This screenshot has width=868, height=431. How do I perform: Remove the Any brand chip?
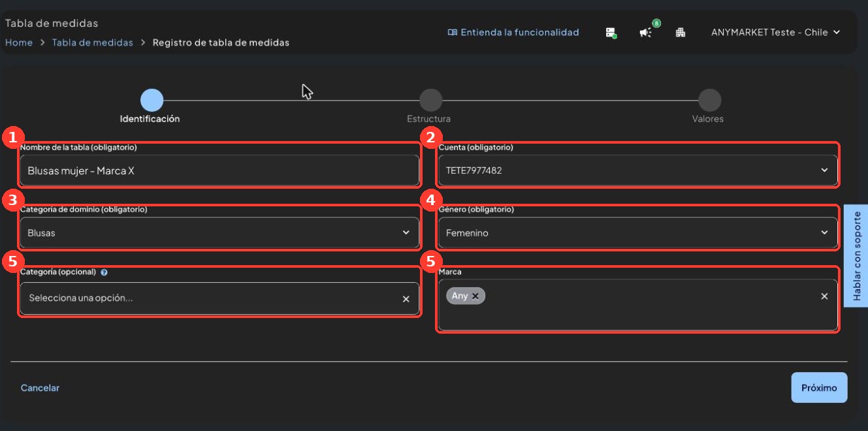pyautogui.click(x=475, y=296)
